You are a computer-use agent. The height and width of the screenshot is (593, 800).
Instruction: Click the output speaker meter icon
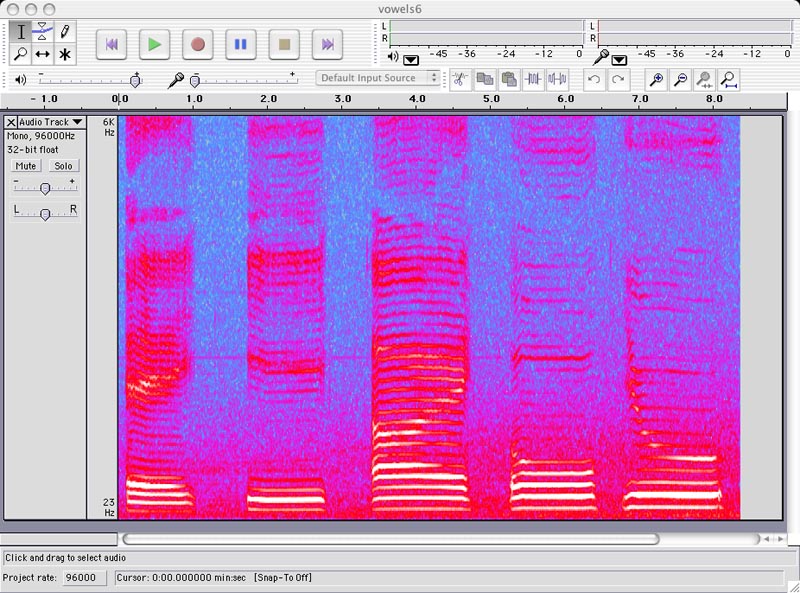pos(393,57)
